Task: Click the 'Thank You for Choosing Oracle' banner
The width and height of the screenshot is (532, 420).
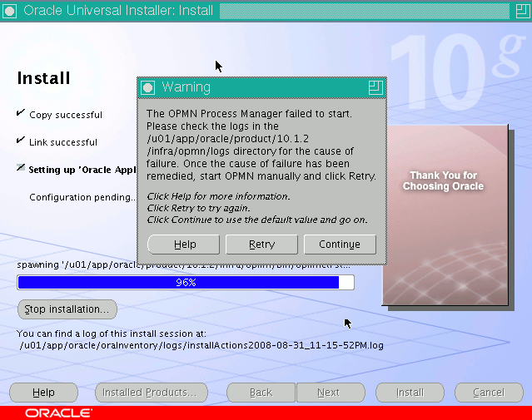Action: pyautogui.click(x=443, y=180)
